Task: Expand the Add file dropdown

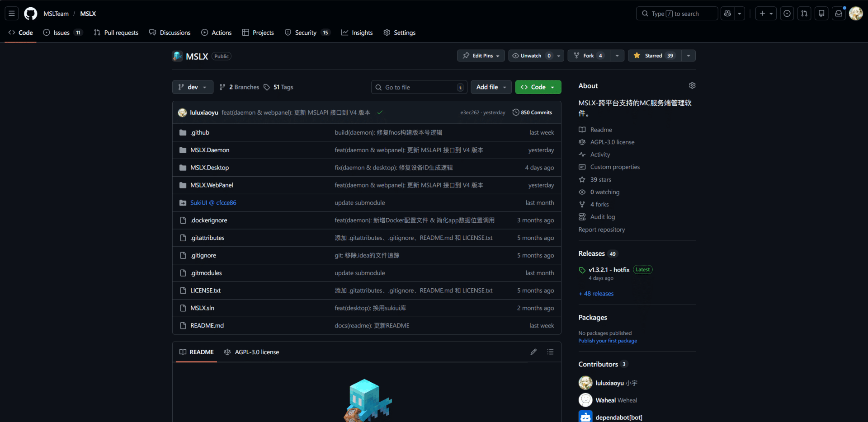Action: point(491,87)
